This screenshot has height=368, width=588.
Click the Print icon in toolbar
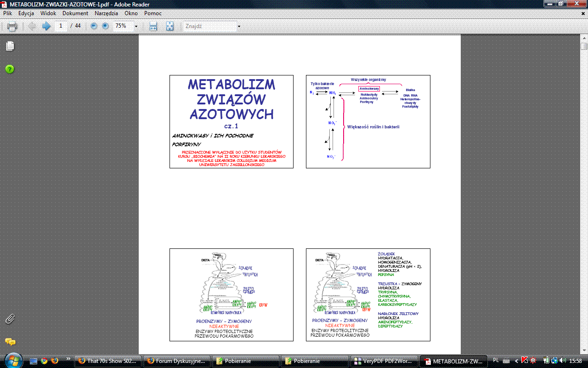[x=12, y=26]
